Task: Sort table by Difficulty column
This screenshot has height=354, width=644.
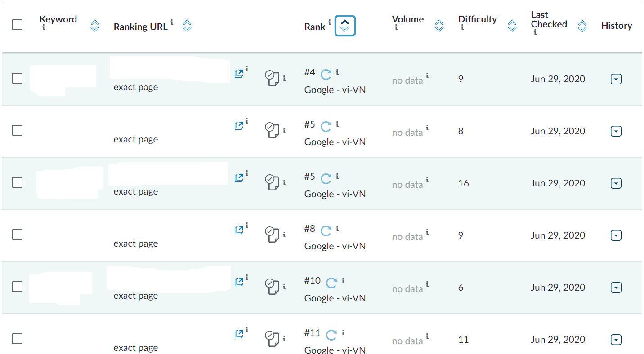Action: pos(512,26)
